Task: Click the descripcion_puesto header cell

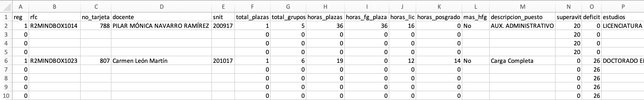Action: pyautogui.click(x=522, y=17)
